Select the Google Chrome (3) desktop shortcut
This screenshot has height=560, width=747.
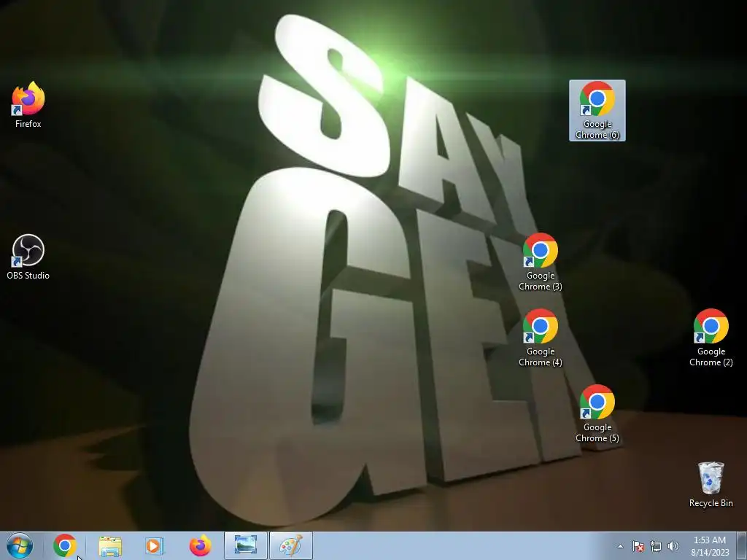(541, 262)
